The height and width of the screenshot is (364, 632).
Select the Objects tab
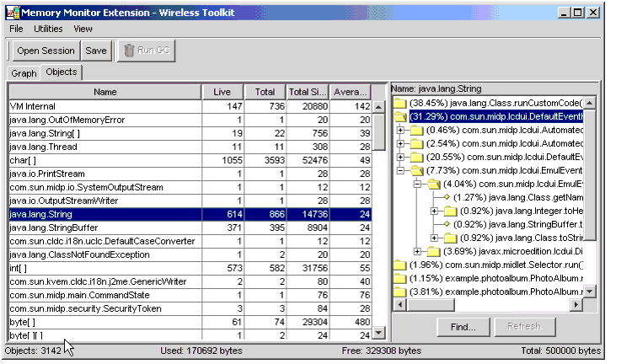point(62,72)
